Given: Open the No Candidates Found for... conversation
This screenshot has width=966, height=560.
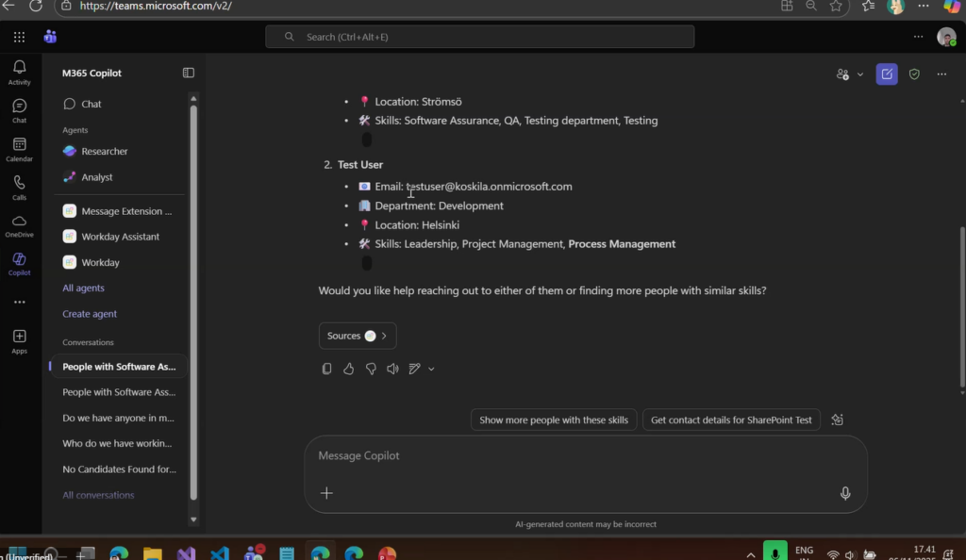Looking at the screenshot, I should [x=119, y=469].
